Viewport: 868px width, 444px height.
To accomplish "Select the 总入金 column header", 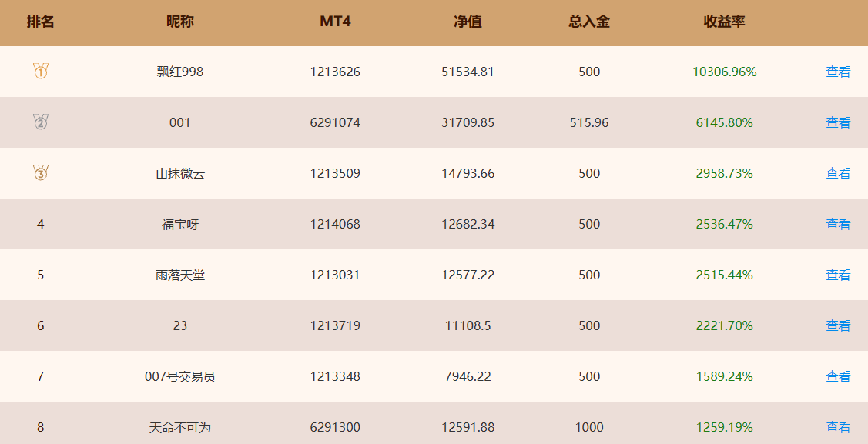I will pyautogui.click(x=589, y=22).
